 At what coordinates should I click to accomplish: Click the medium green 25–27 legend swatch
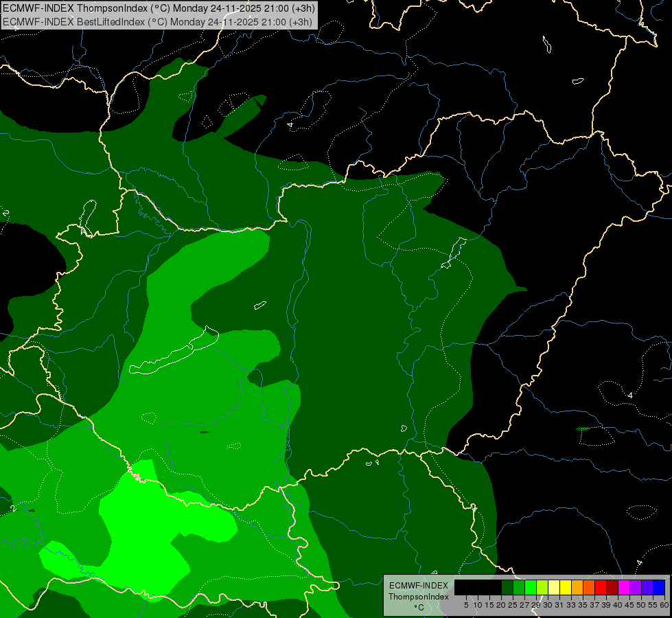click(x=519, y=587)
